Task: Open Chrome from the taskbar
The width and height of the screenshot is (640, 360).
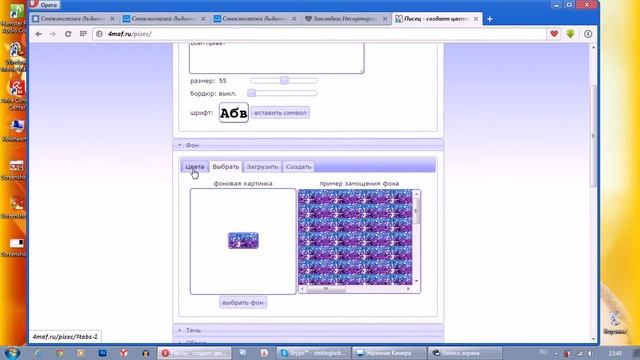Action: (x=60, y=353)
